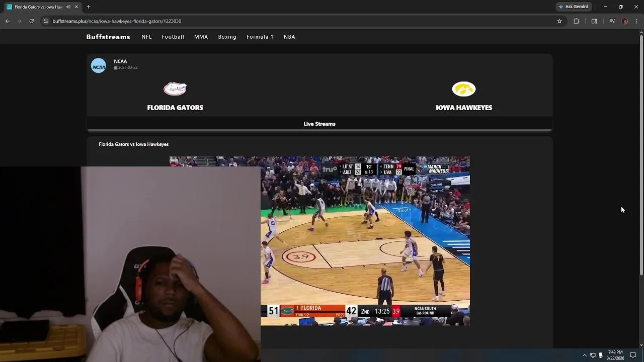Open the Windows notification center
The height and width of the screenshot is (362, 644).
(633, 355)
